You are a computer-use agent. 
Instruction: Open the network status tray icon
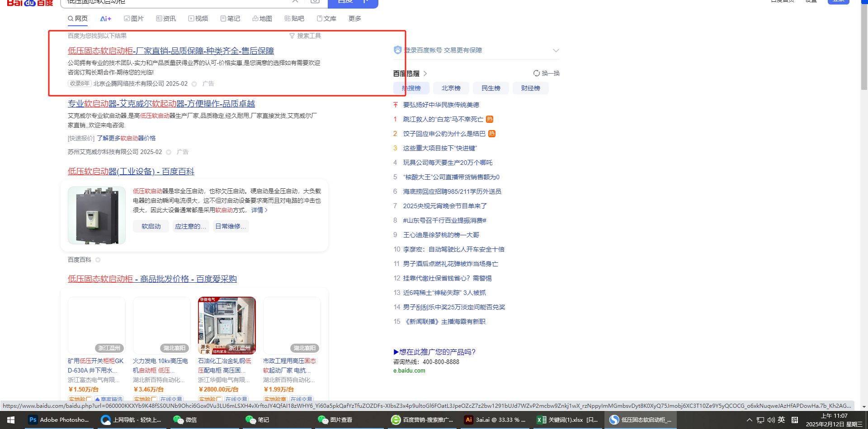pyautogui.click(x=760, y=420)
